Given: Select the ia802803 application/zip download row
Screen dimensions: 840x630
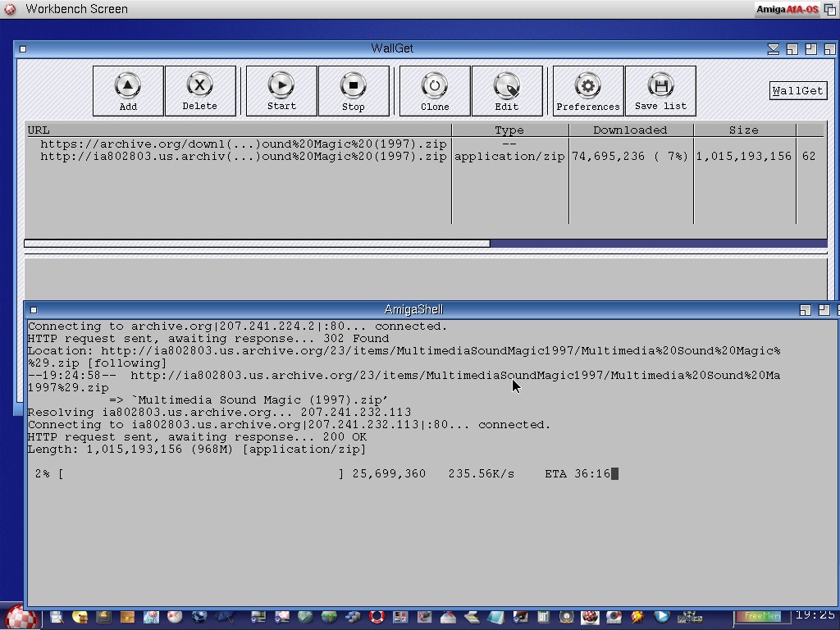Looking at the screenshot, I should pos(243,156).
